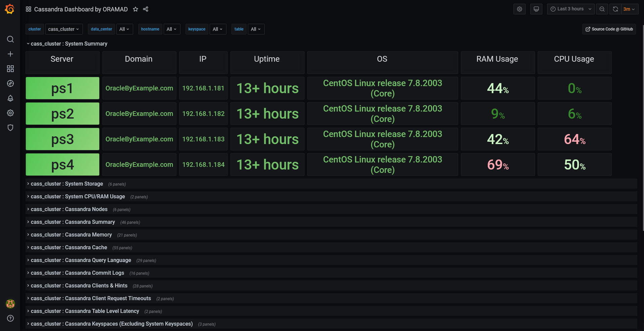This screenshot has height=331, width=644.
Task: Open the hostname All dropdown
Action: point(172,29)
